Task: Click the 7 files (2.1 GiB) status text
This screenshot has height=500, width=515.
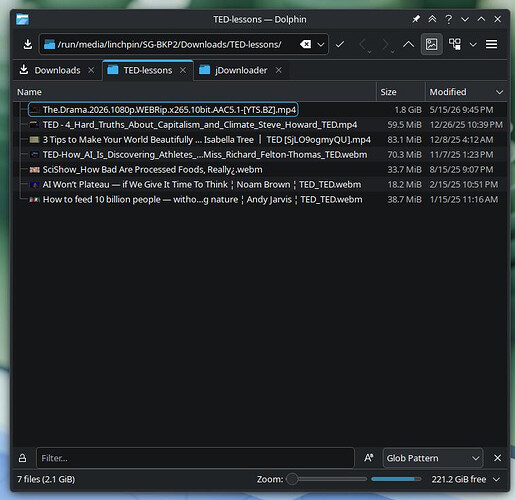Action: (46, 479)
